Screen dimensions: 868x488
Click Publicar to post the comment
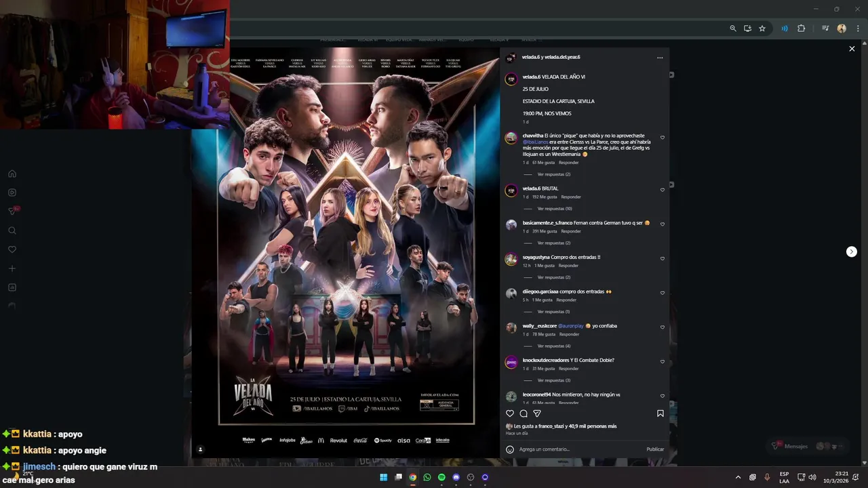(655, 449)
